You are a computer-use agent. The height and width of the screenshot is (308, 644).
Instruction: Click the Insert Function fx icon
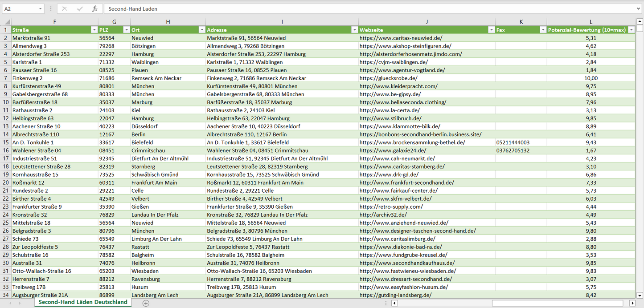coord(94,9)
